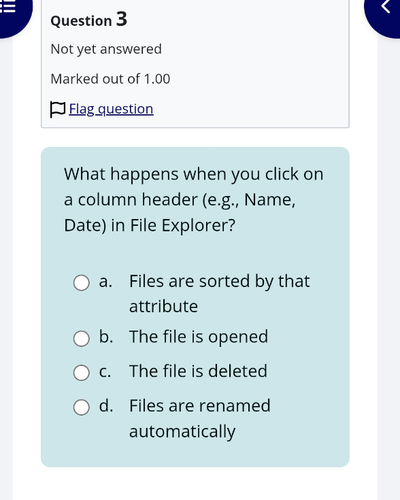Click the 'b.' option letter label

click(x=106, y=336)
